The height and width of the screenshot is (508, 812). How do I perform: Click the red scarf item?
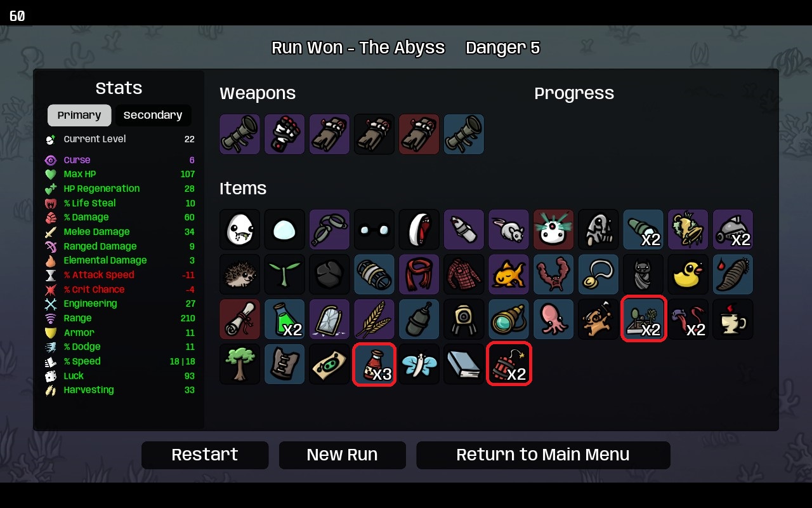coord(419,274)
